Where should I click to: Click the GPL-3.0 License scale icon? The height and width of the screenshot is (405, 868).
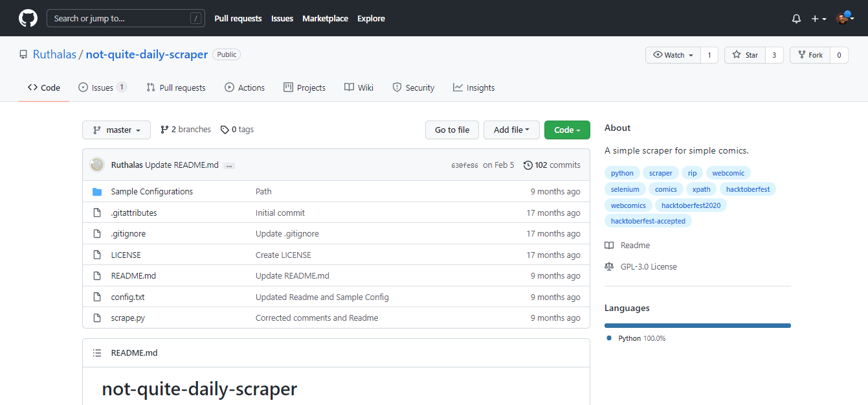[x=609, y=266]
